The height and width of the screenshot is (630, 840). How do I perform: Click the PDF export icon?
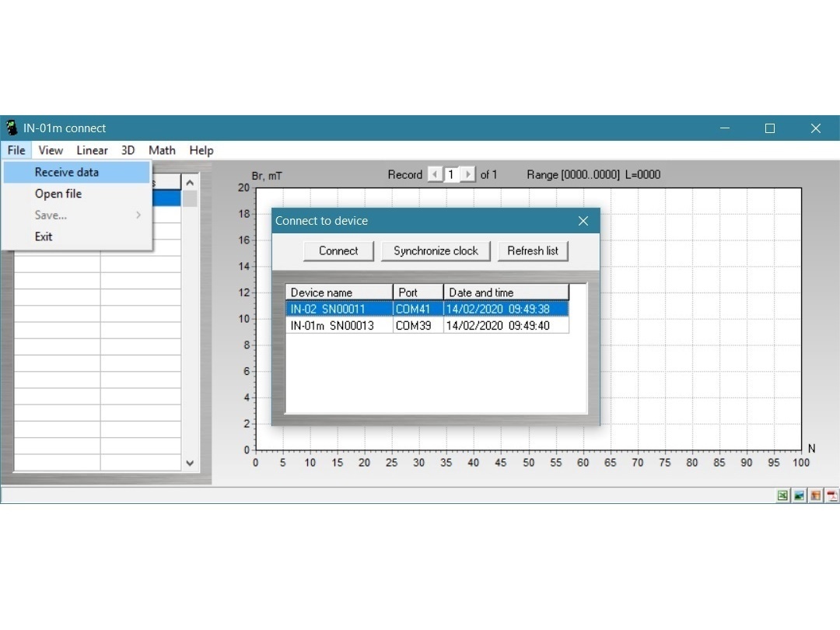pyautogui.click(x=831, y=496)
